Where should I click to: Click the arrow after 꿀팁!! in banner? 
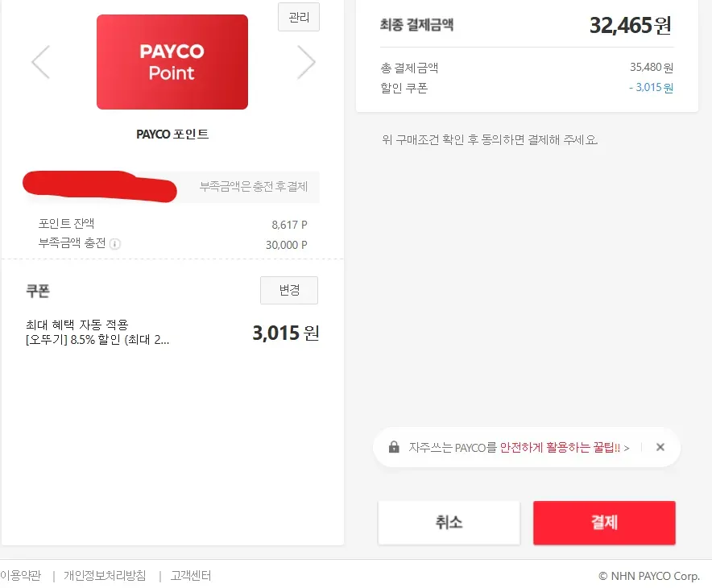(627, 448)
